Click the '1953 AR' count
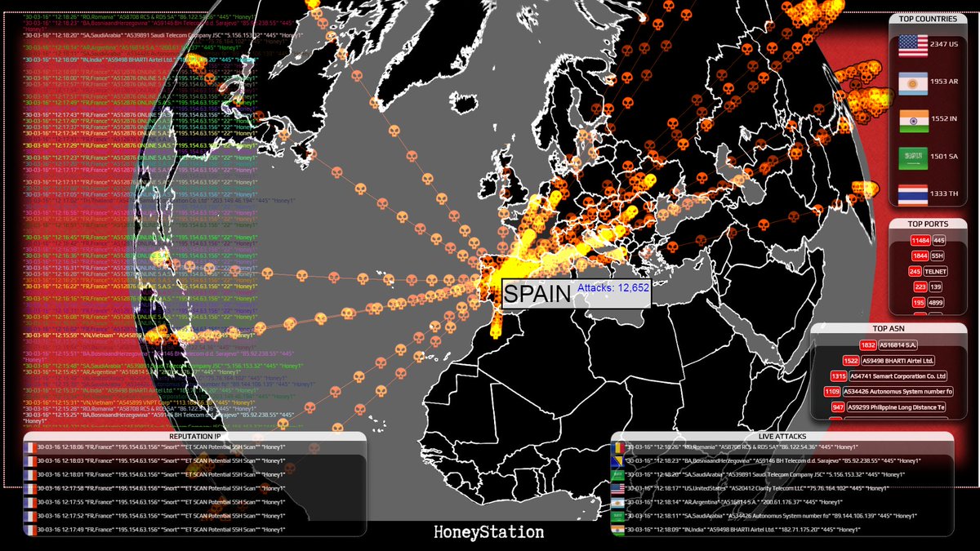The width and height of the screenshot is (980, 551). 944,82
